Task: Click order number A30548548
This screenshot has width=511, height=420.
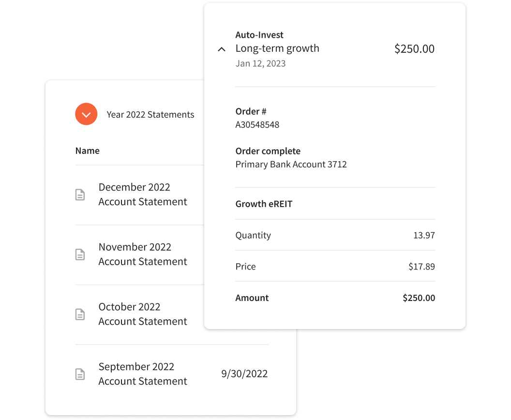Action: click(x=257, y=125)
